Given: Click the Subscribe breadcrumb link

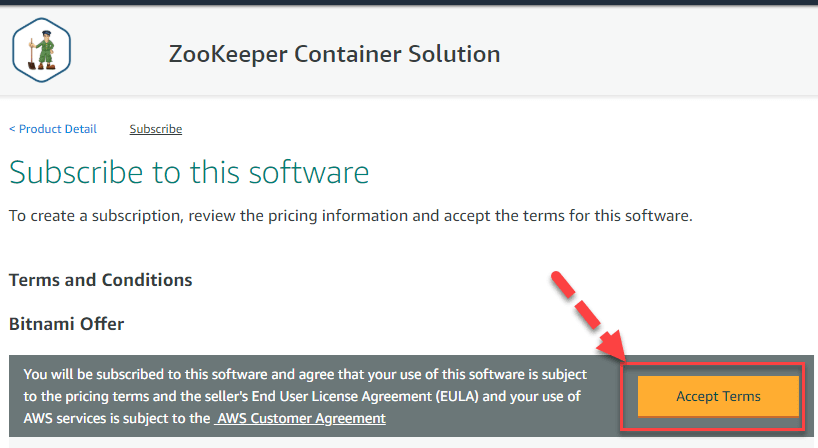Looking at the screenshot, I should click(156, 129).
